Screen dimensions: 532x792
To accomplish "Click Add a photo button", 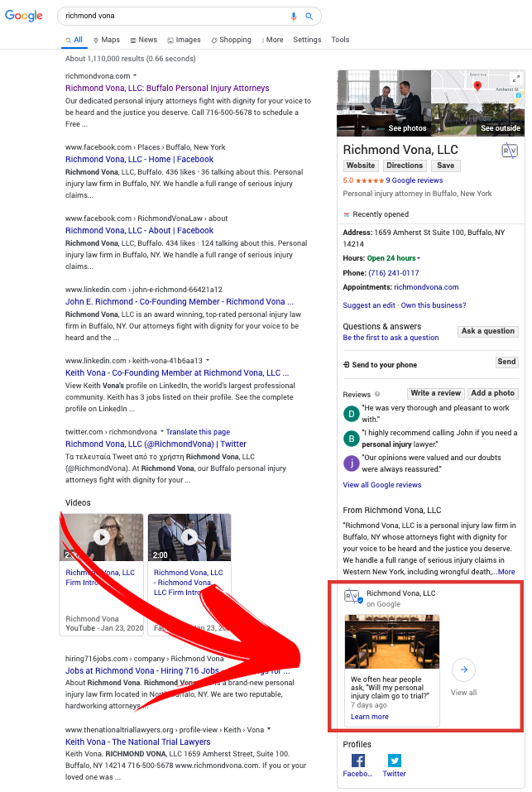I will click(492, 393).
